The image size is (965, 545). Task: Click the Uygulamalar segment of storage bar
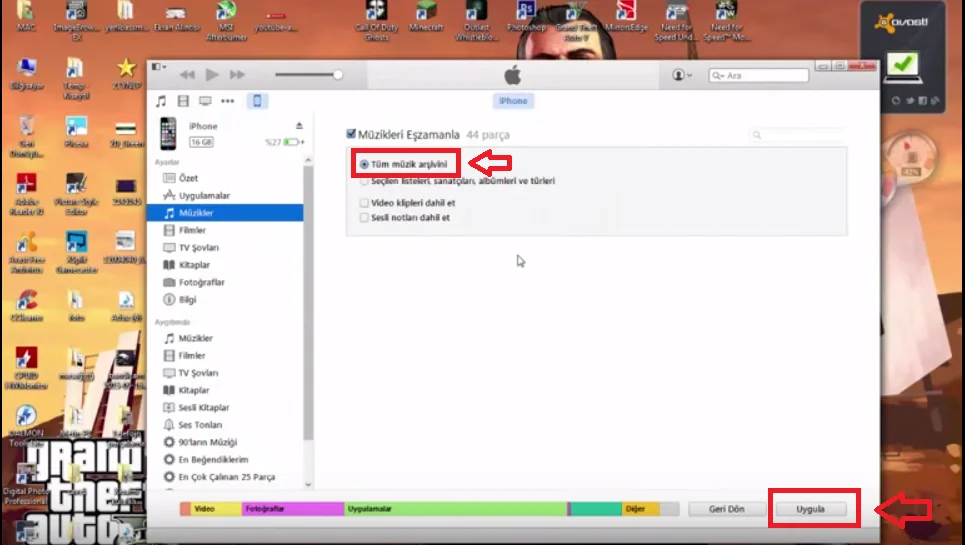(x=455, y=509)
